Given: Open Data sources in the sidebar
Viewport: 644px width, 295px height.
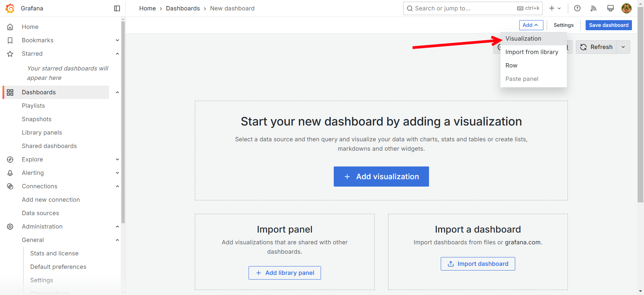Looking at the screenshot, I should [x=40, y=213].
